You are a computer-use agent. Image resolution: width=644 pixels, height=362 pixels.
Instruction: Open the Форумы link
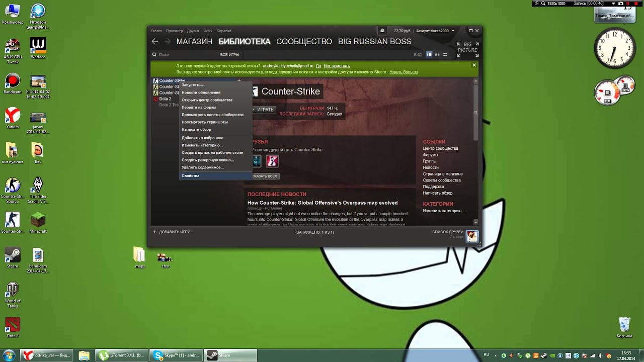tap(430, 155)
